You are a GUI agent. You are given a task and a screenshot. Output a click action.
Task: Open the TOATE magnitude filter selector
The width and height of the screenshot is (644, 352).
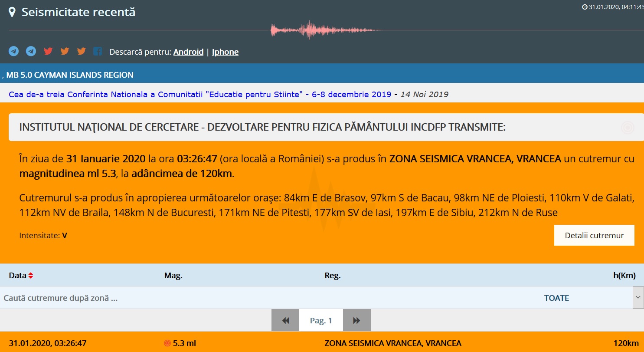coord(556,298)
